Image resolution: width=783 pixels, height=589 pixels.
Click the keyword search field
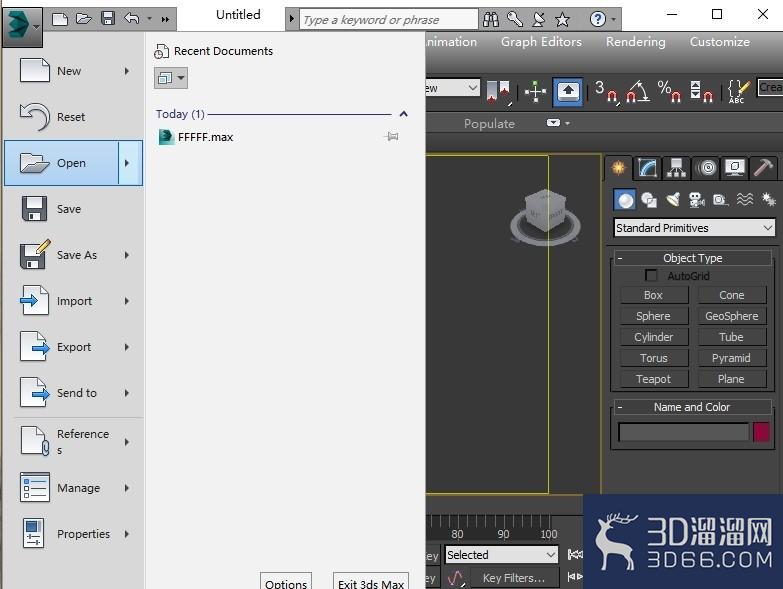tap(389, 20)
